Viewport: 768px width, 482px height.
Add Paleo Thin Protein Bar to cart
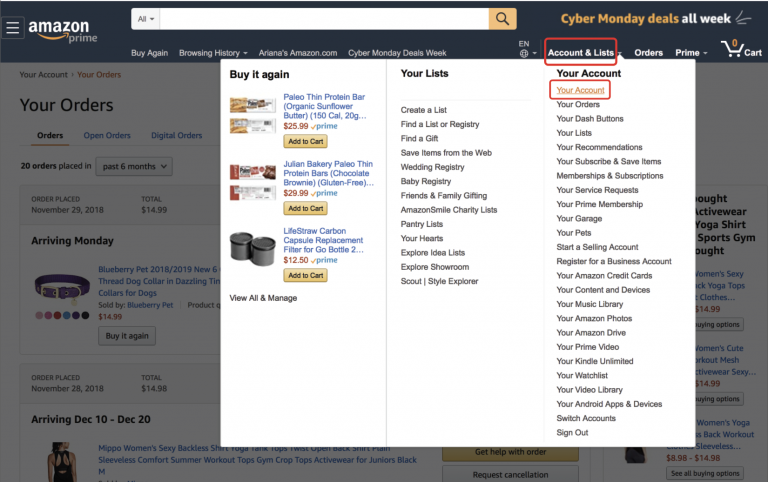point(306,142)
